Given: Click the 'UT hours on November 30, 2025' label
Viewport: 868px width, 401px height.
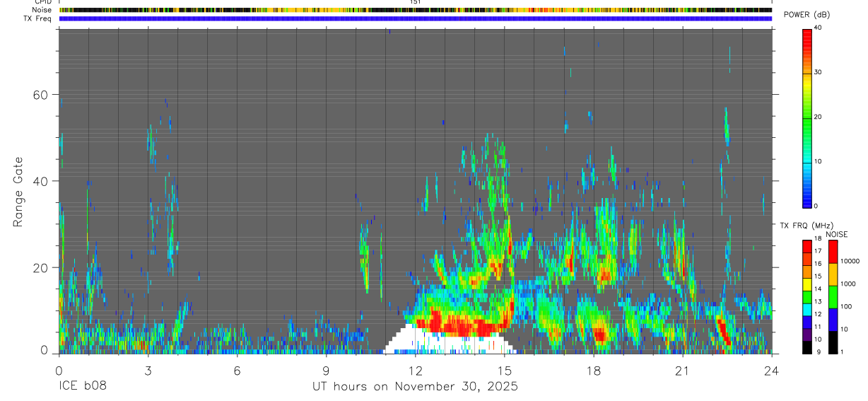Looking at the screenshot, I should (x=415, y=387).
